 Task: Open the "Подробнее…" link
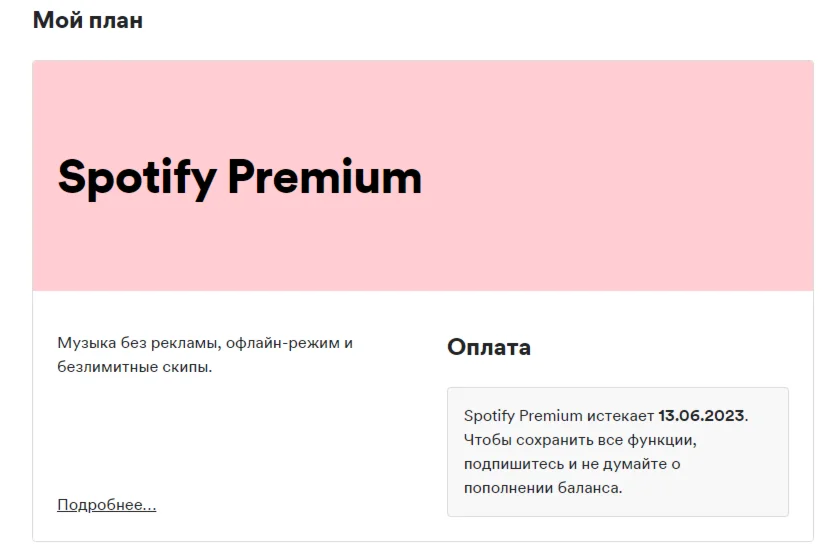pyautogui.click(x=107, y=505)
